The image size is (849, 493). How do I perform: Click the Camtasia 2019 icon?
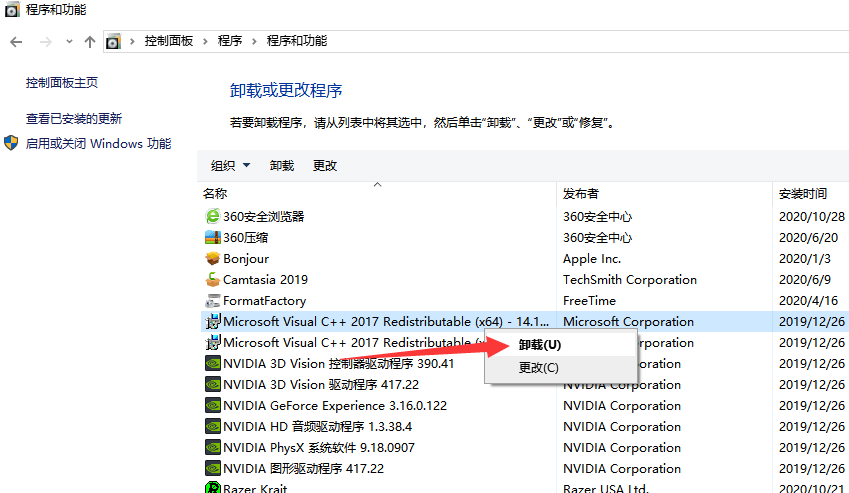[x=212, y=279]
